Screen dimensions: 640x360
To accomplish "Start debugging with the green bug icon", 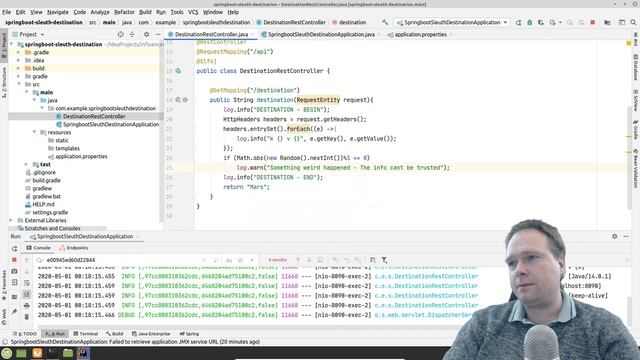I will pyautogui.click(x=529, y=22).
